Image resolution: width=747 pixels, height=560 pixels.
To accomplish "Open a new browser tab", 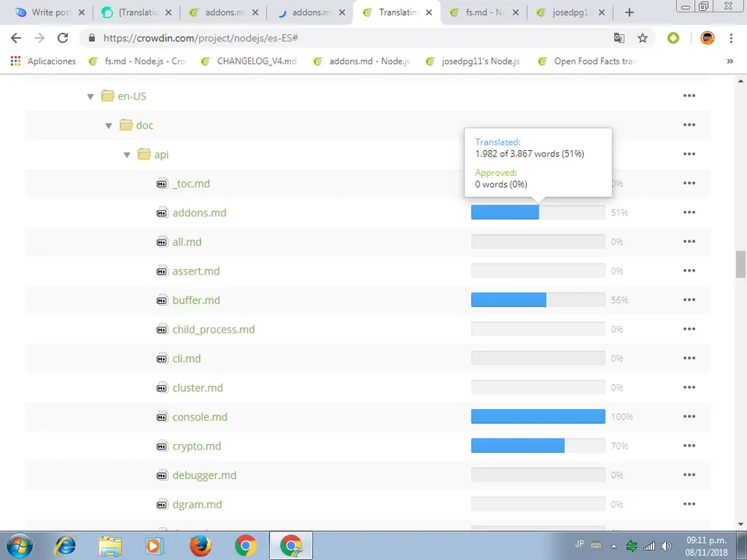I will pos(630,13).
